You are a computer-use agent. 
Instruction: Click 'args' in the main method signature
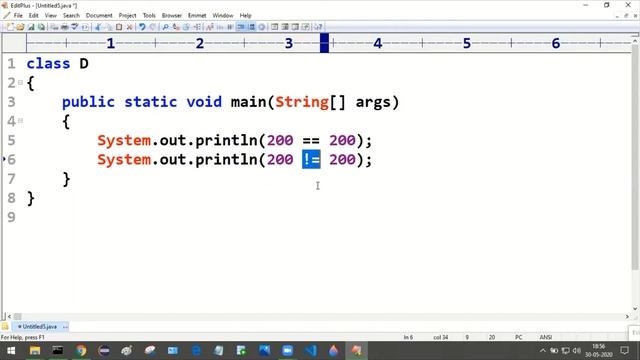[x=373, y=102]
